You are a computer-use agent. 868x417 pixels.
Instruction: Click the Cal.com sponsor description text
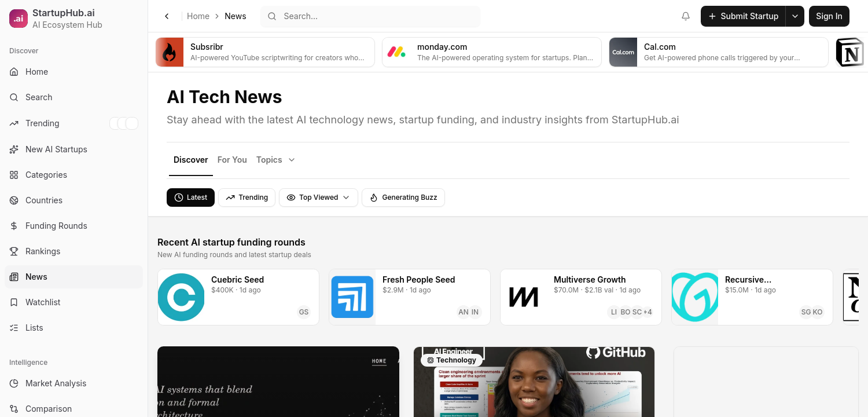click(x=722, y=58)
